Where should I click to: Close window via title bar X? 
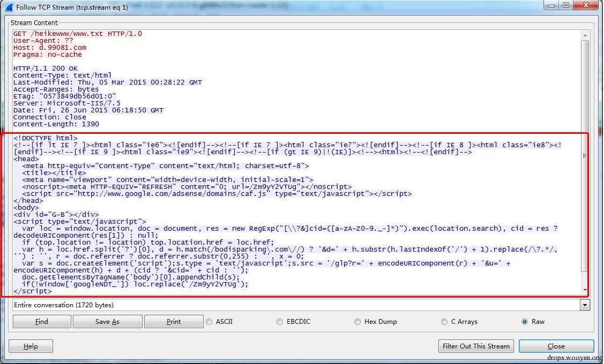(x=586, y=5)
